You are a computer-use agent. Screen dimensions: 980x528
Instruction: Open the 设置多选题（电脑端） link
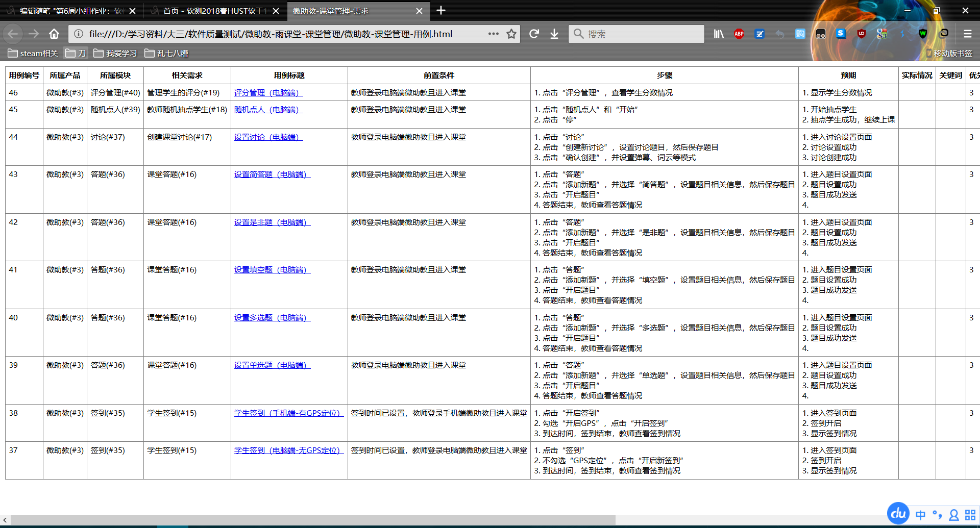(273, 317)
